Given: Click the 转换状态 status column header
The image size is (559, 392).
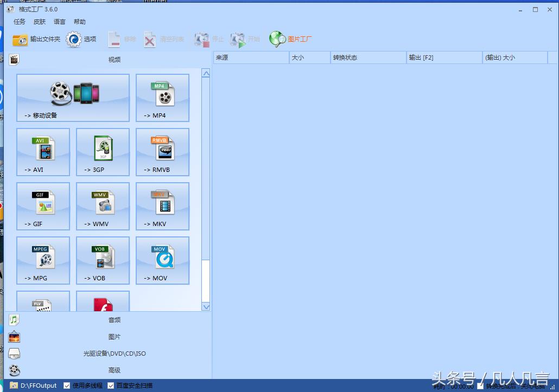Looking at the screenshot, I should pos(369,57).
